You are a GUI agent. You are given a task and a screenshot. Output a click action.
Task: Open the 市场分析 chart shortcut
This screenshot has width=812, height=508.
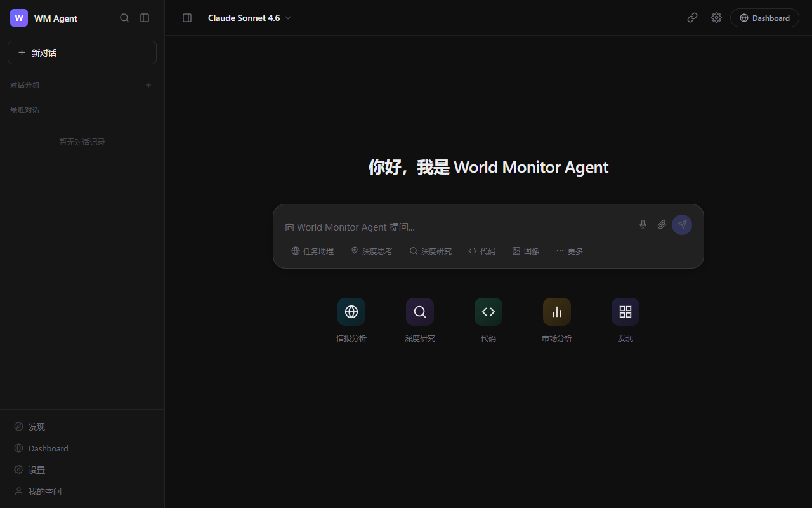pos(557,320)
